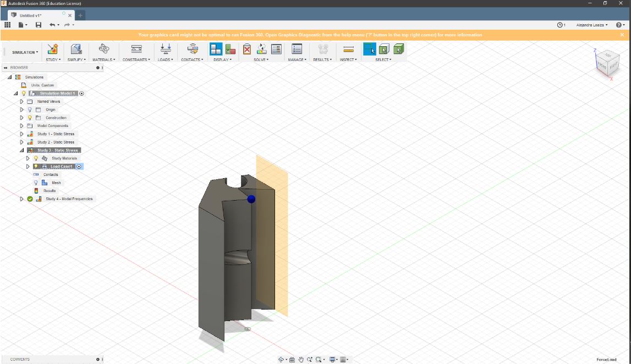Activate the blue window Select tool icon
Image resolution: width=631 pixels, height=364 pixels.
(370, 49)
